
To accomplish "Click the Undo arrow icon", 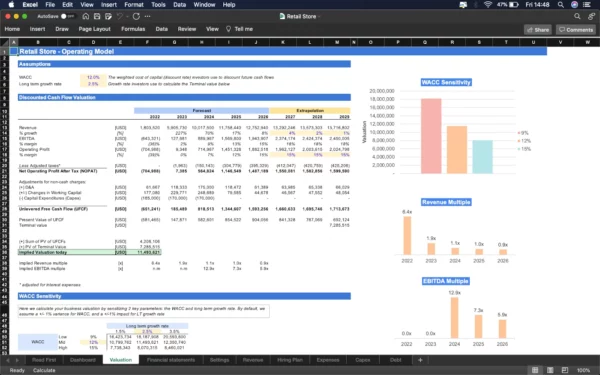I will (120, 16).
